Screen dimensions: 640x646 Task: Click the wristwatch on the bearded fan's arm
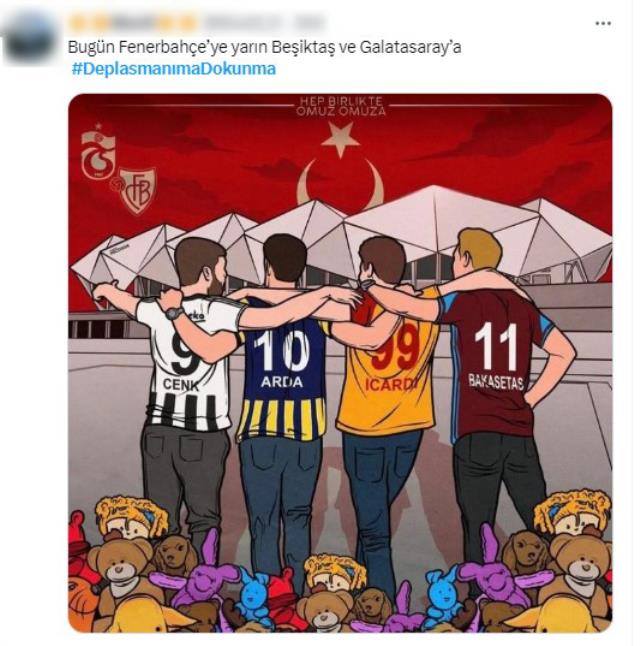175,313
